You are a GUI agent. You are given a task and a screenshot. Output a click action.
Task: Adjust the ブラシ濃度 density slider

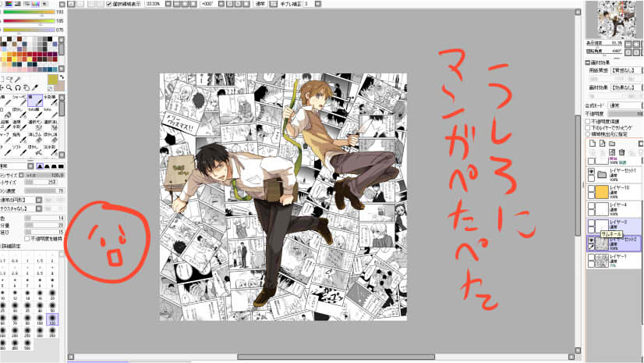coord(44,190)
